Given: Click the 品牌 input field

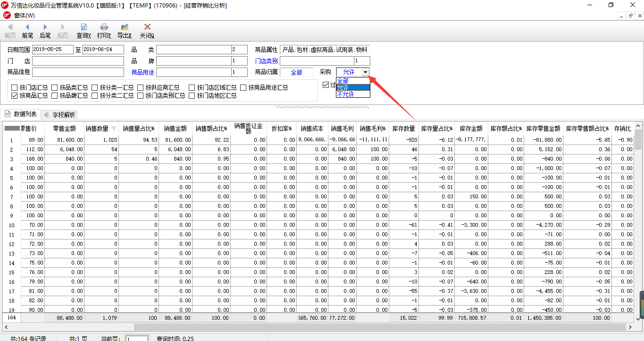Looking at the screenshot, I should (193, 61).
